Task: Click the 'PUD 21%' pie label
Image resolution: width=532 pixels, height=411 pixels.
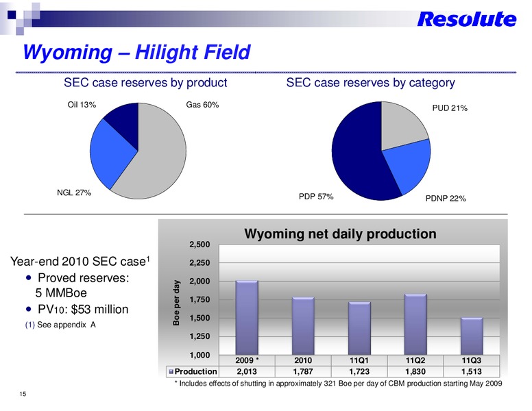Action: click(450, 108)
